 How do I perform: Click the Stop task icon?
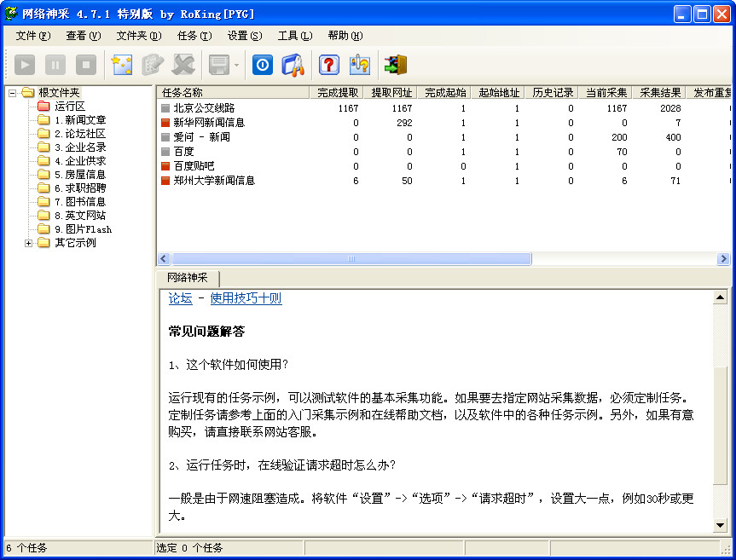pos(84,64)
